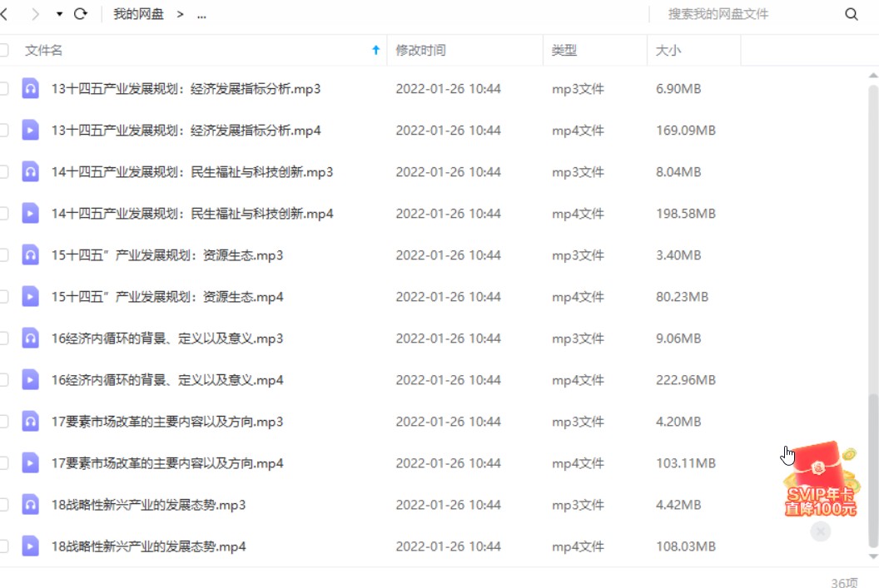Check the box next to 14十四五产业发展规划.mp3

(x=3, y=171)
